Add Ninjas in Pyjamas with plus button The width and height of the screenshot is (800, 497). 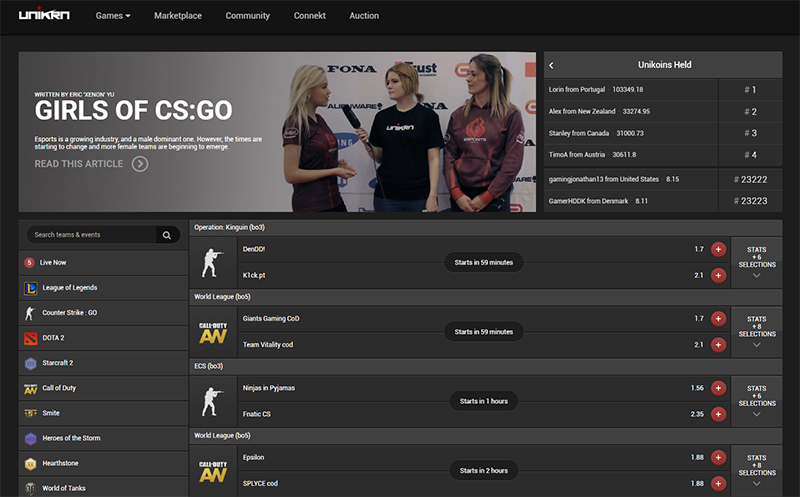tap(718, 388)
